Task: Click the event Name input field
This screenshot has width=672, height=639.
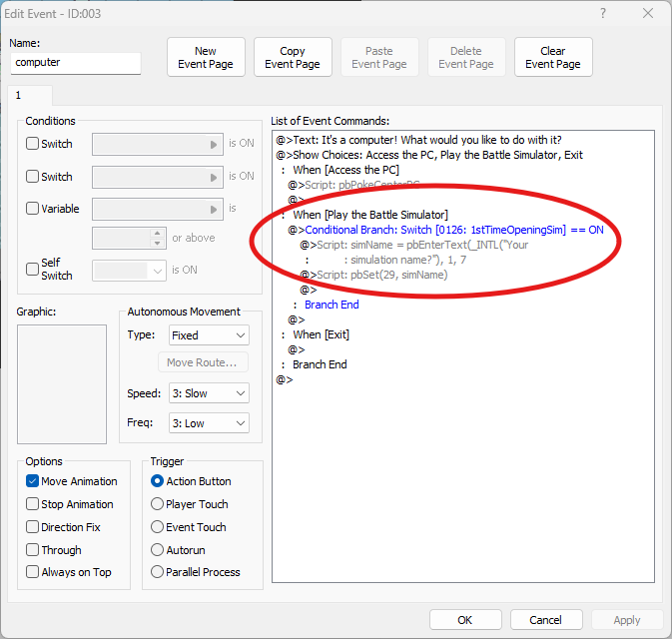Action: (x=76, y=62)
